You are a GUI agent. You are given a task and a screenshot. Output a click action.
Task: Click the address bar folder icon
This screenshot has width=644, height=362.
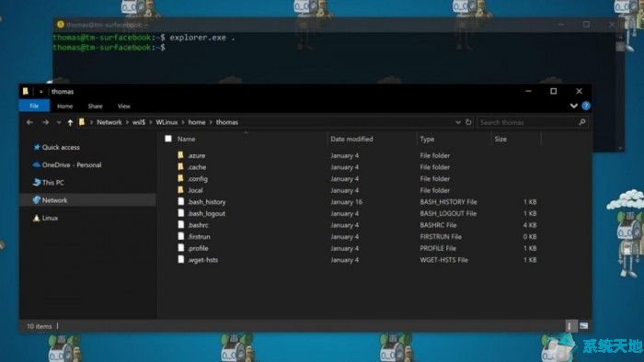click(x=82, y=122)
